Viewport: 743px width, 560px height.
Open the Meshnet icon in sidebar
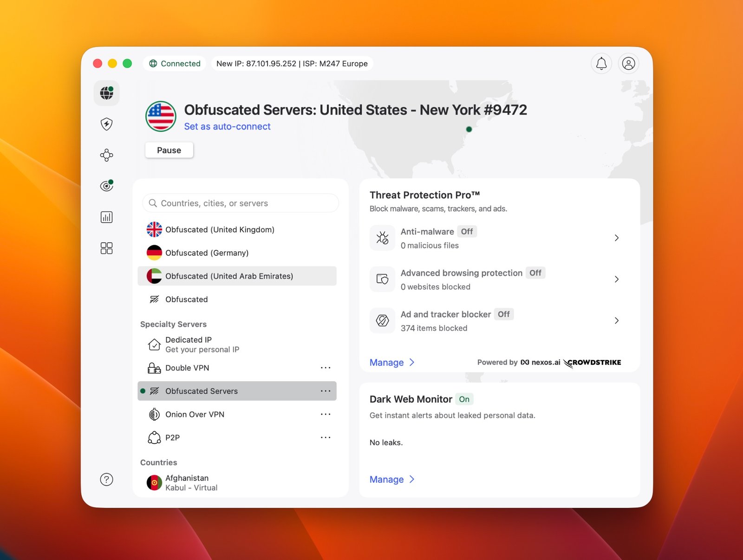106,155
